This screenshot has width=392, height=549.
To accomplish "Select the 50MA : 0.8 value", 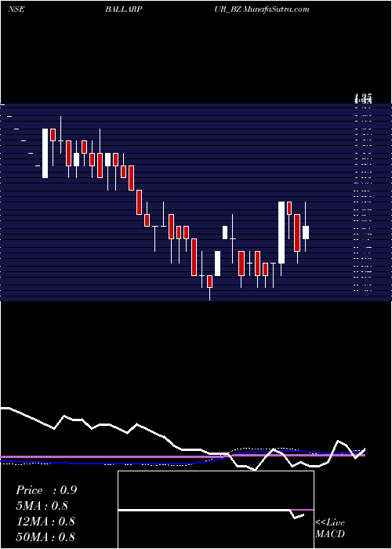I will 45,536.
